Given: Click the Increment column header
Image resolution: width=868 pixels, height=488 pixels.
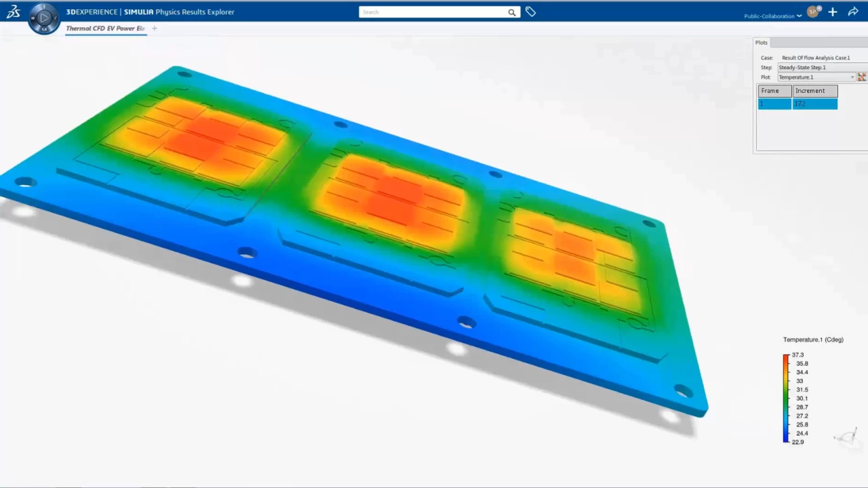Looking at the screenshot, I should [x=814, y=91].
